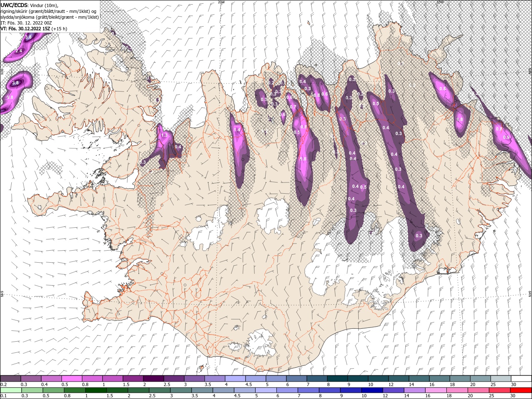This screenshot has width=532, height=399.
Task: Click the UWC/ECDS title text
Action: click(14, 5)
